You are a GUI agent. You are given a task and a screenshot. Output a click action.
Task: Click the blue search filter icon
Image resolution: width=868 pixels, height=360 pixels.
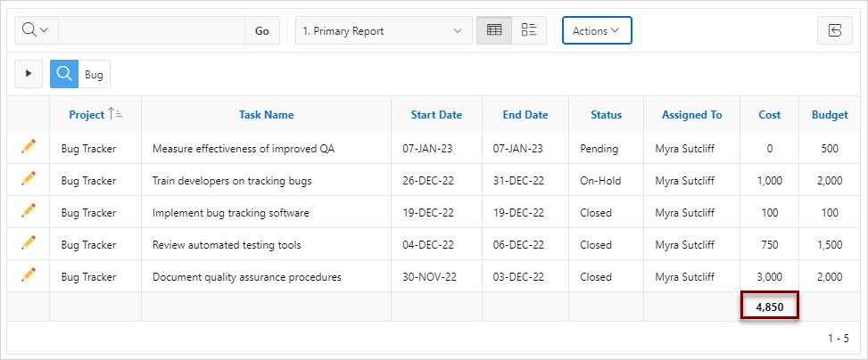(64, 74)
